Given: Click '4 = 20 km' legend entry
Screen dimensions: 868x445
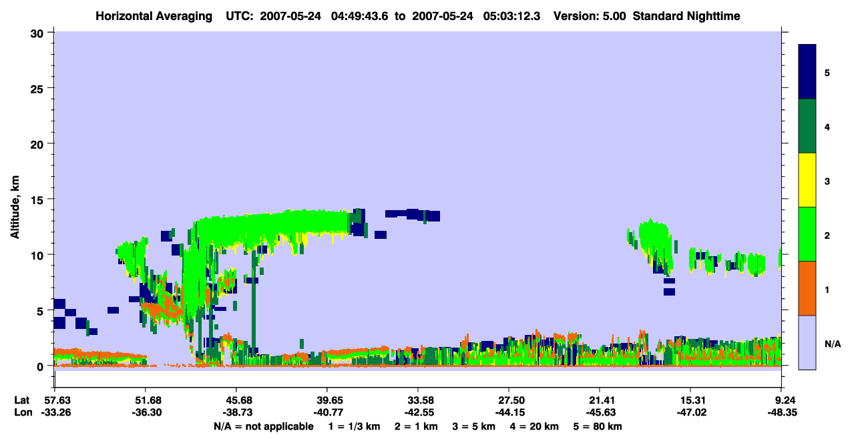Looking at the screenshot, I should 535,426.
